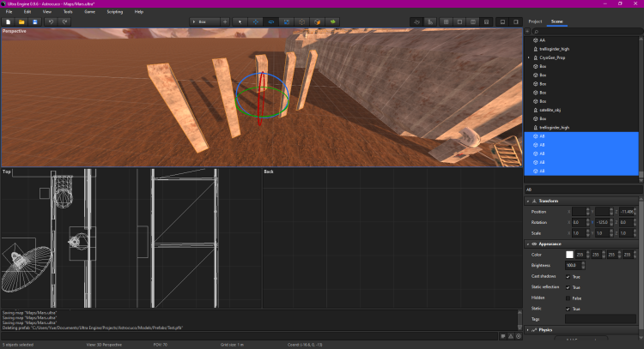Switch to the Project tab
Screen dimensions: 644x349
pos(535,20)
